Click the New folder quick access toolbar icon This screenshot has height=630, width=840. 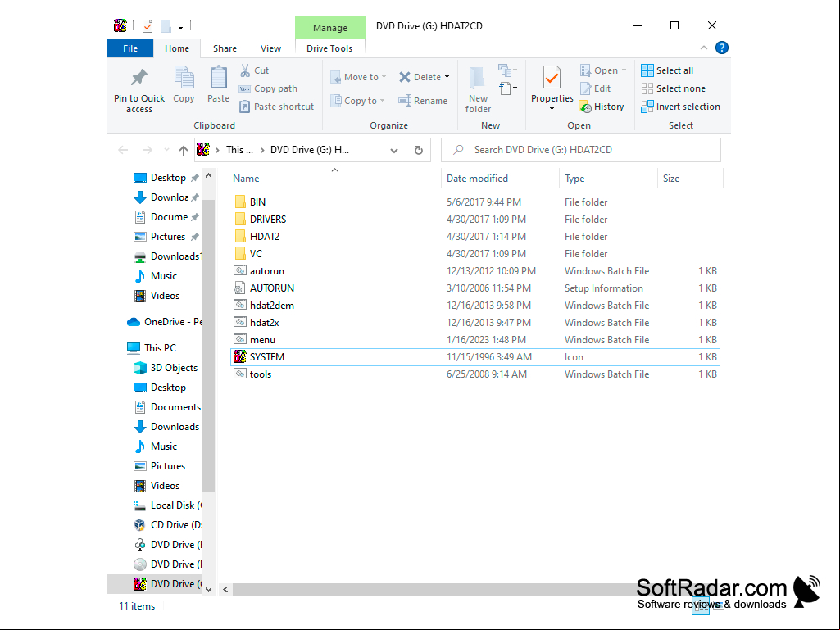point(166,25)
